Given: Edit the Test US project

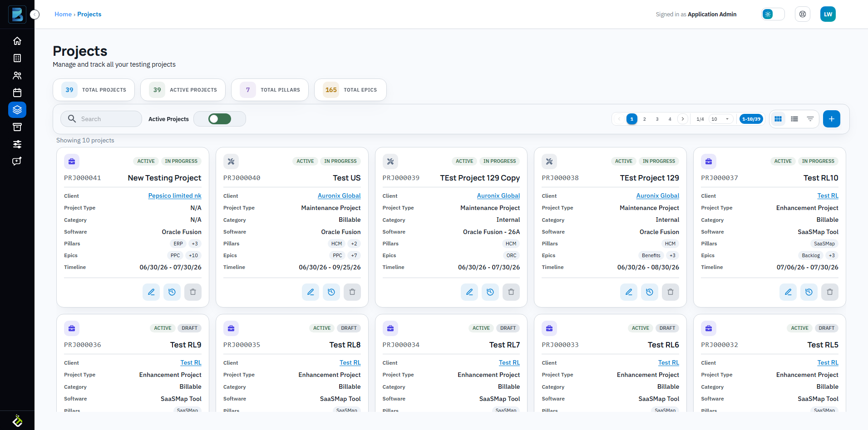Looking at the screenshot, I should tap(311, 292).
